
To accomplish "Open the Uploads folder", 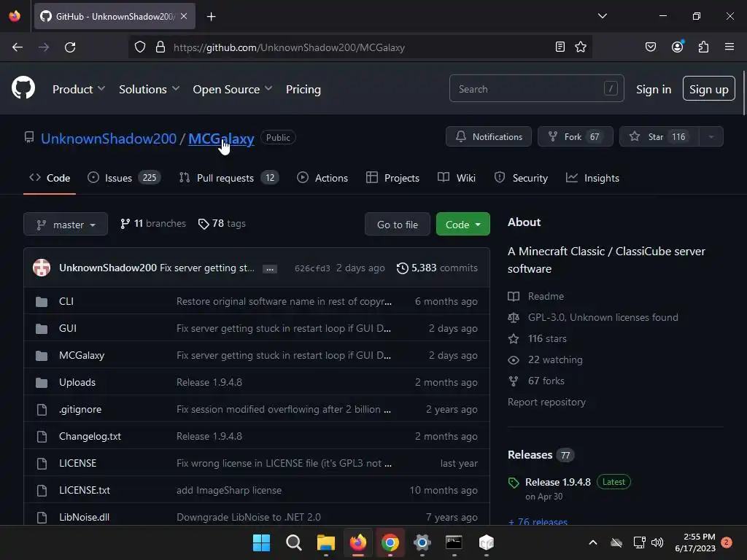I will 77,382.
